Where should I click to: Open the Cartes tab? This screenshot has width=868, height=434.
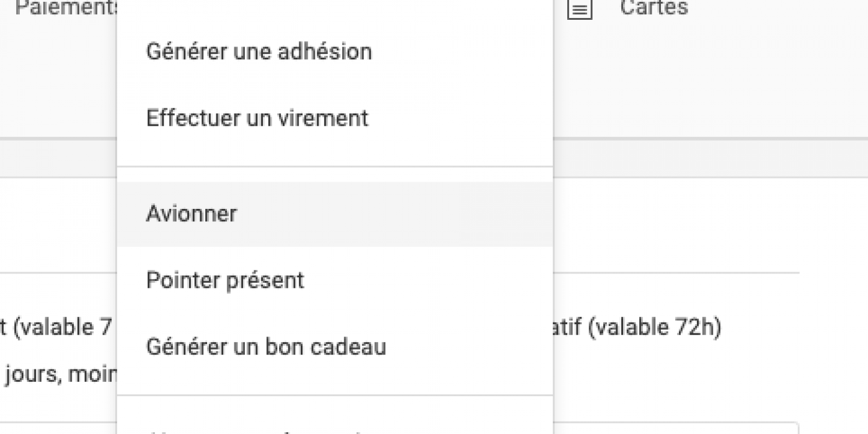[653, 7]
